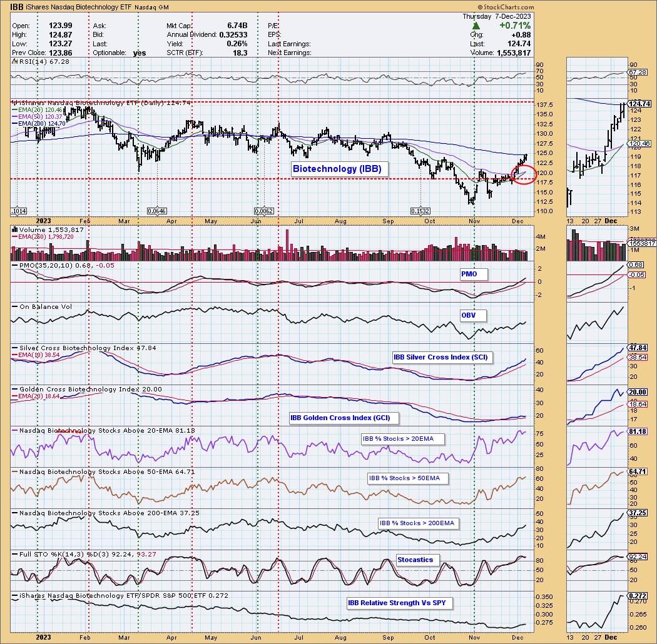Click the Mkt Cap value 6.74B
The width and height of the screenshot is (657, 644).
pyautogui.click(x=237, y=26)
